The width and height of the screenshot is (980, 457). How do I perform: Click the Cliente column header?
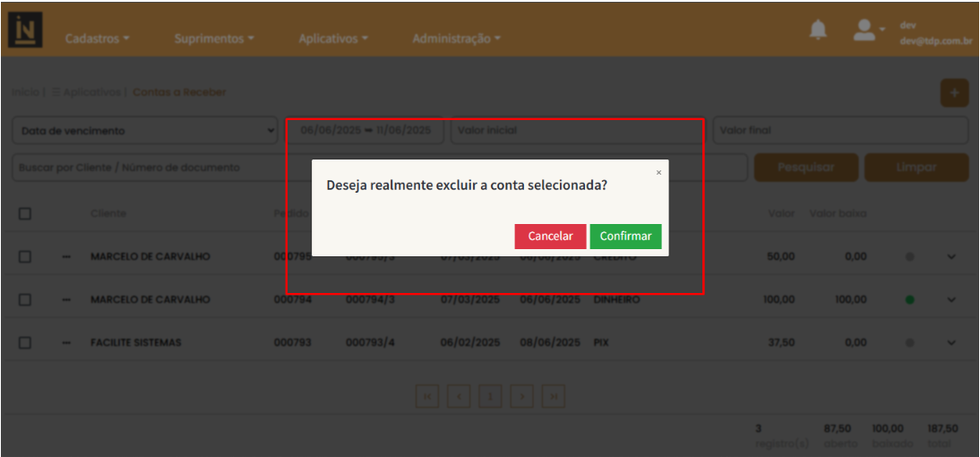click(x=108, y=214)
